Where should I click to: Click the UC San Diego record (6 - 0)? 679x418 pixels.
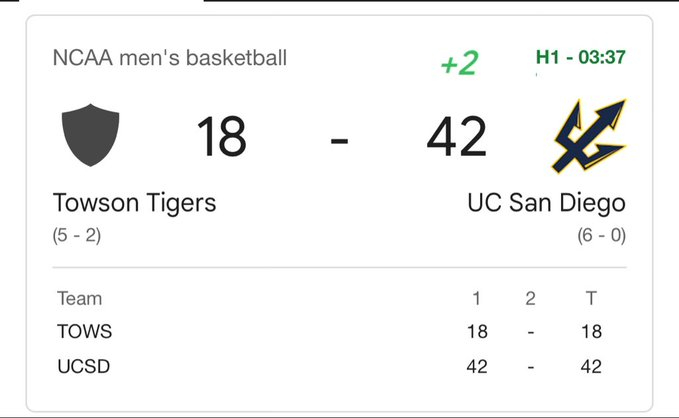pos(601,237)
